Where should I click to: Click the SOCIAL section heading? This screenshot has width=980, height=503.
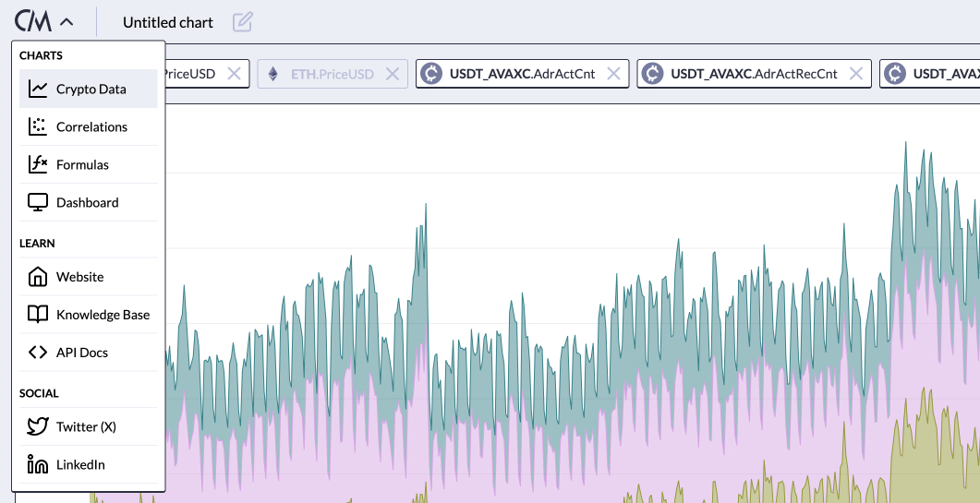click(x=39, y=393)
